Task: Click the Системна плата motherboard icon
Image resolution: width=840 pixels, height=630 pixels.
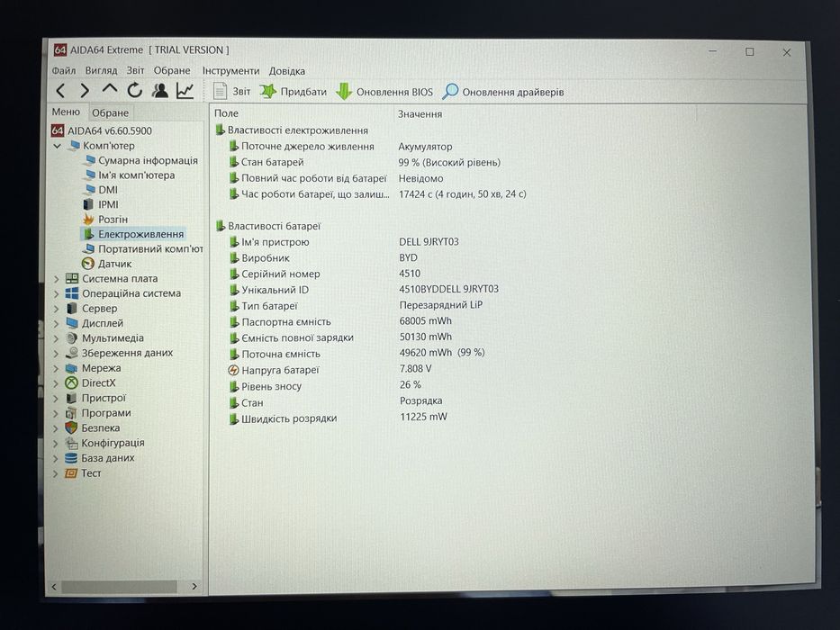Action: click(72, 279)
